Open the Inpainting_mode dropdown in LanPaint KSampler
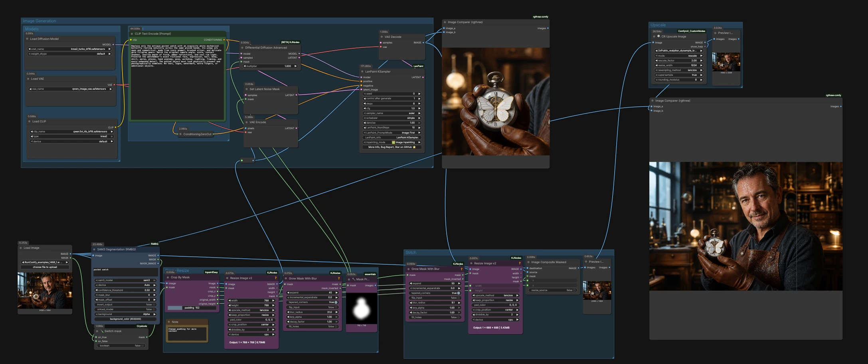 point(392,142)
